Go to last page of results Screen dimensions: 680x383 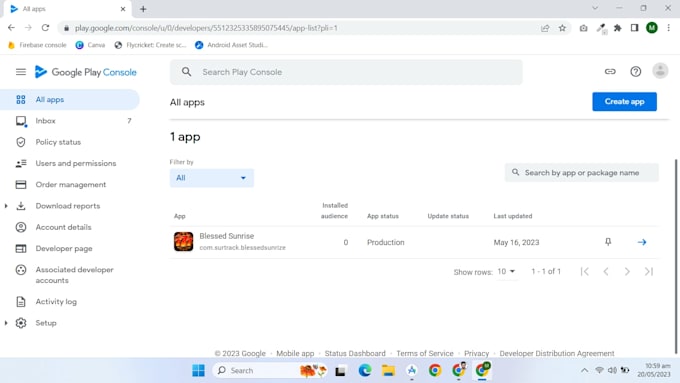[x=649, y=272]
